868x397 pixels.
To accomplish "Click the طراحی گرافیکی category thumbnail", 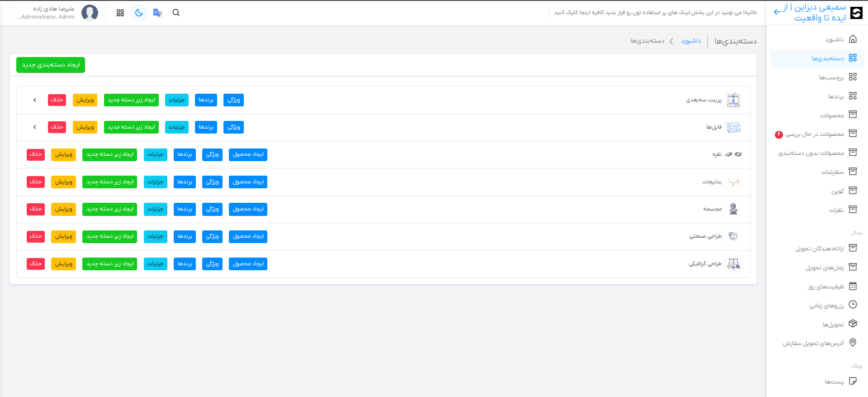I will point(733,264).
